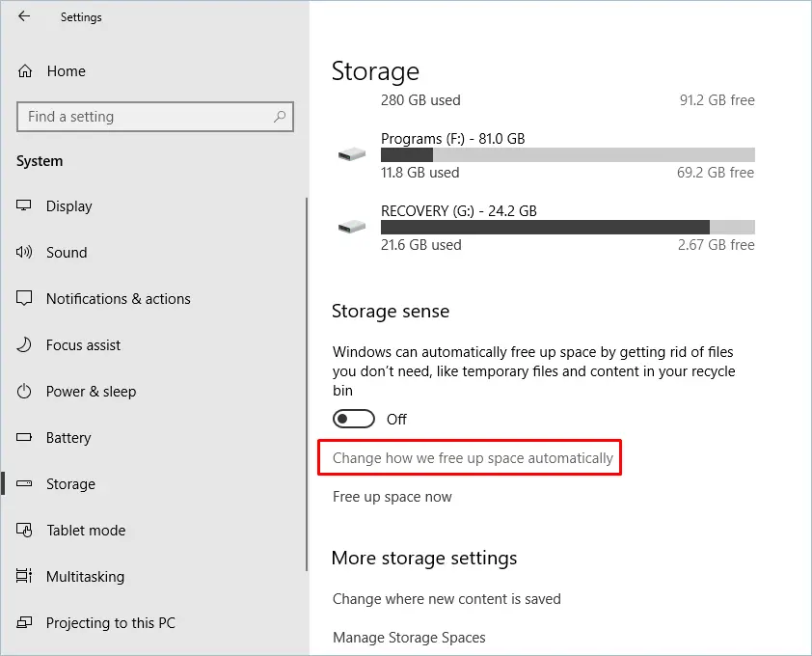The height and width of the screenshot is (656, 812).
Task: Go to Multitasking settings
Action: (x=85, y=577)
